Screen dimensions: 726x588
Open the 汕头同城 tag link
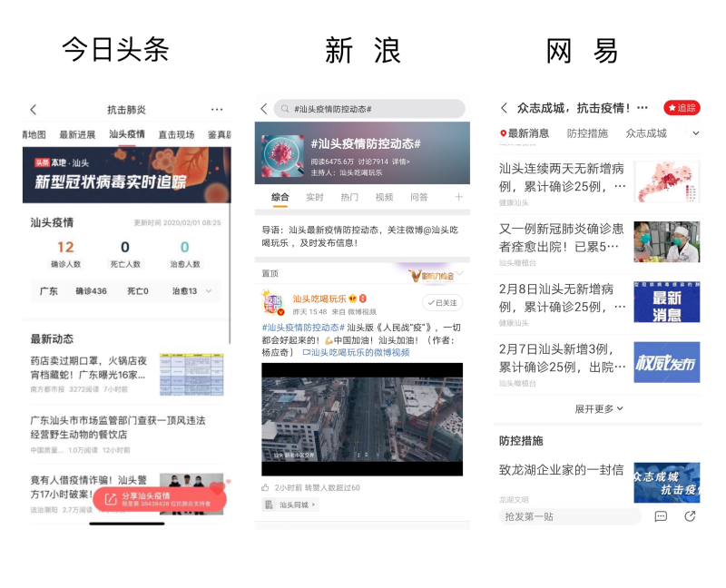pyautogui.click(x=291, y=505)
